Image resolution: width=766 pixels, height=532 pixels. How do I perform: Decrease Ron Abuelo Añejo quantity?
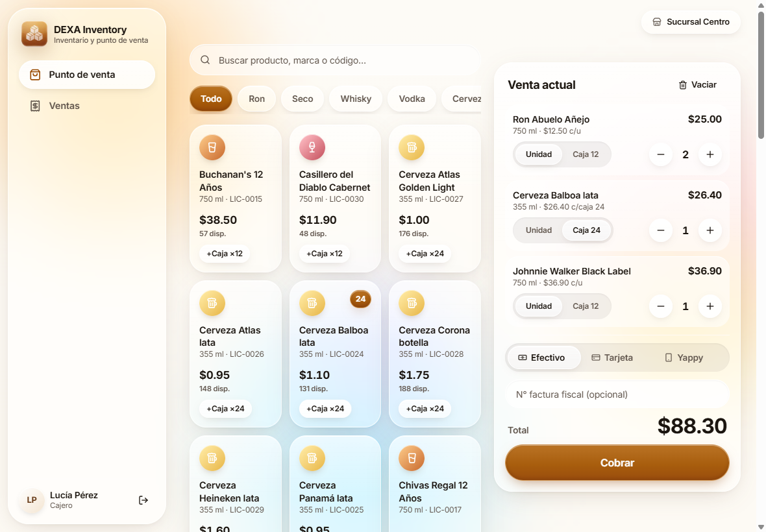[x=661, y=154]
